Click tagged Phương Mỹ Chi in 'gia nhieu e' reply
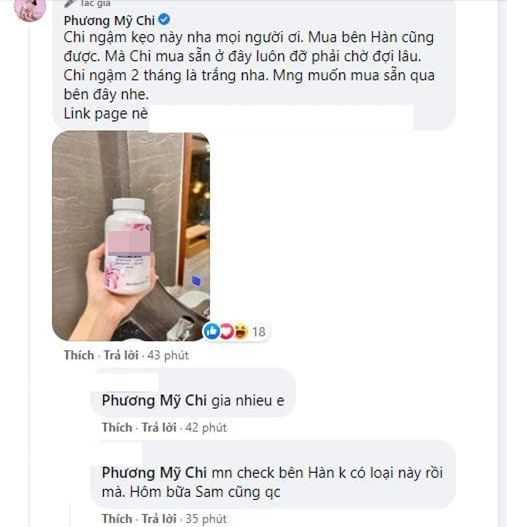The width and height of the screenshot is (507, 527). (x=154, y=401)
